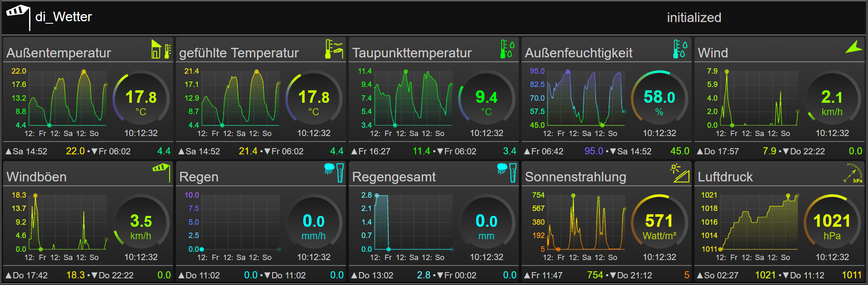Open the Sonnenstrahlung history chart
Viewport: 868px width, 285px height.
tap(578, 227)
